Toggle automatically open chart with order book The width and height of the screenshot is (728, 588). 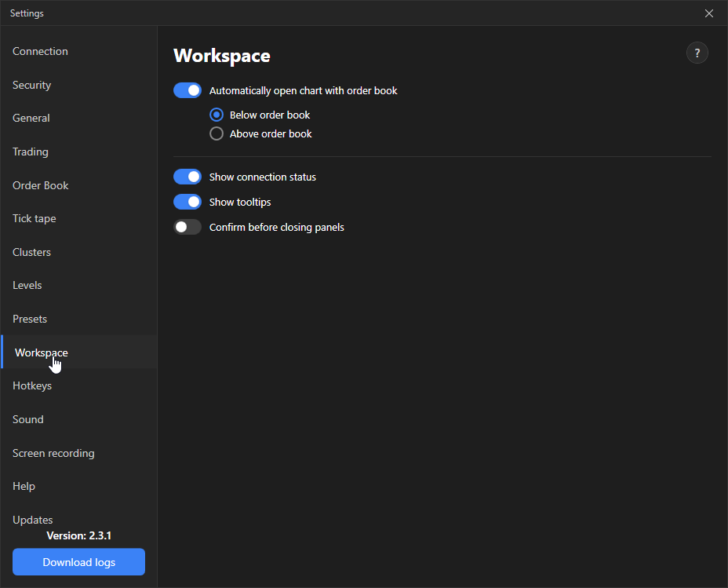tap(187, 90)
